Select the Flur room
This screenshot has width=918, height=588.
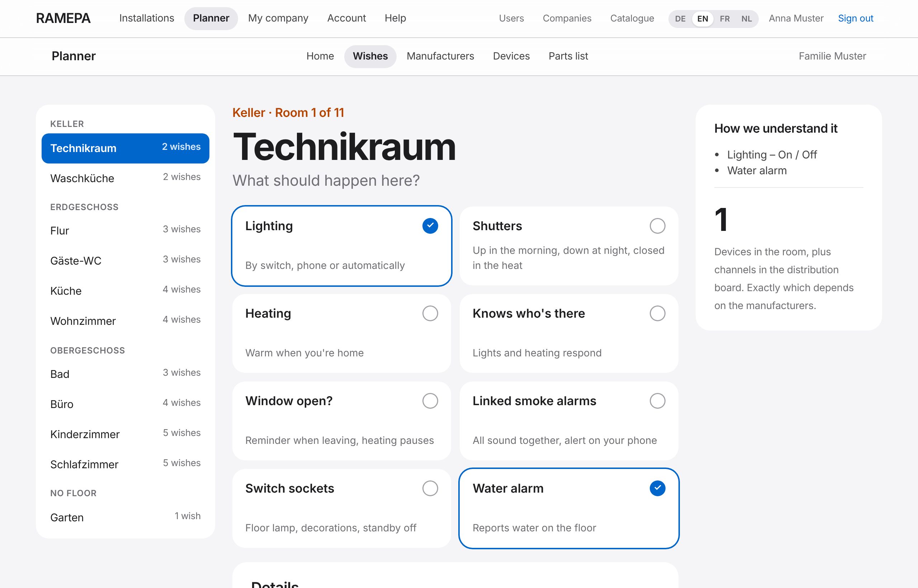point(125,230)
